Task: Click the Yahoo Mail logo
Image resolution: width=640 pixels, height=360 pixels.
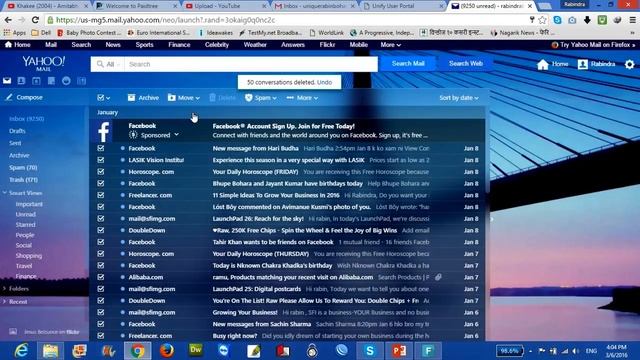Action: click(x=43, y=63)
